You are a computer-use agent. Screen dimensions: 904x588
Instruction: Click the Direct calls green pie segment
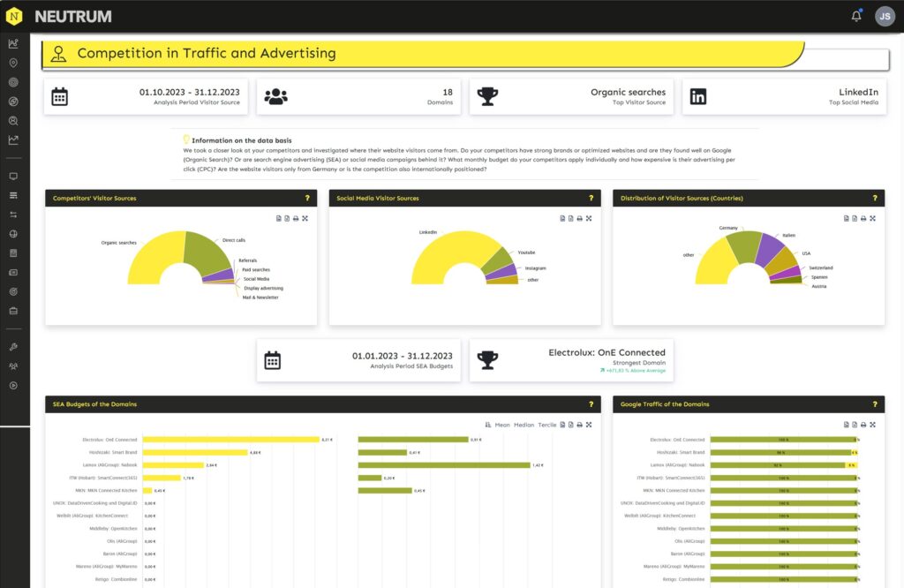coord(207,252)
